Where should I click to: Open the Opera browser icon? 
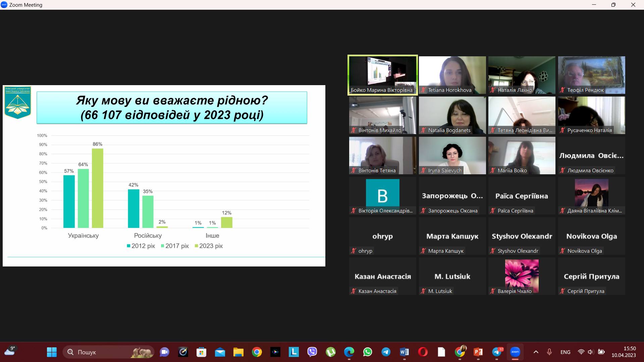pos(423,352)
